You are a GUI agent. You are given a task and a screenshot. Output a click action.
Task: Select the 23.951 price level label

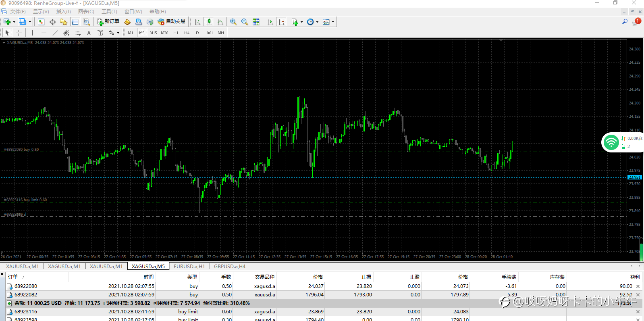coord(634,177)
